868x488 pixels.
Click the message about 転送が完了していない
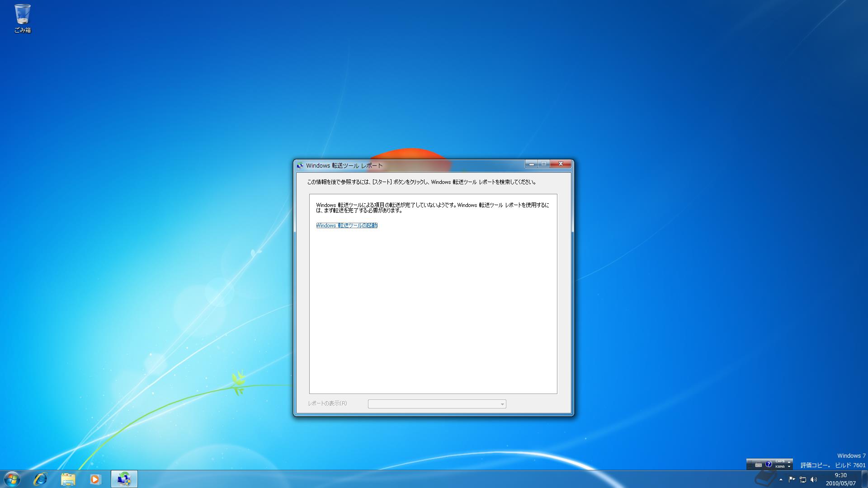pyautogui.click(x=433, y=207)
